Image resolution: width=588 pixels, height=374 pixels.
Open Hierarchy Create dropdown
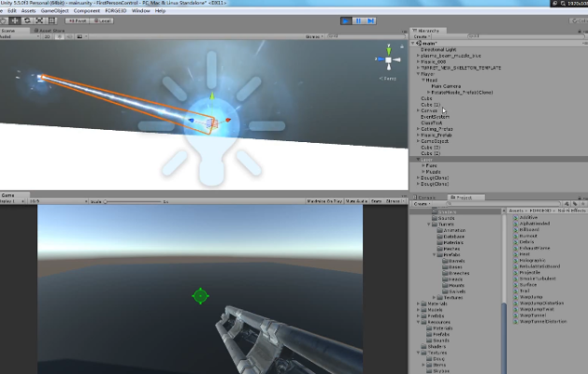[x=422, y=36]
